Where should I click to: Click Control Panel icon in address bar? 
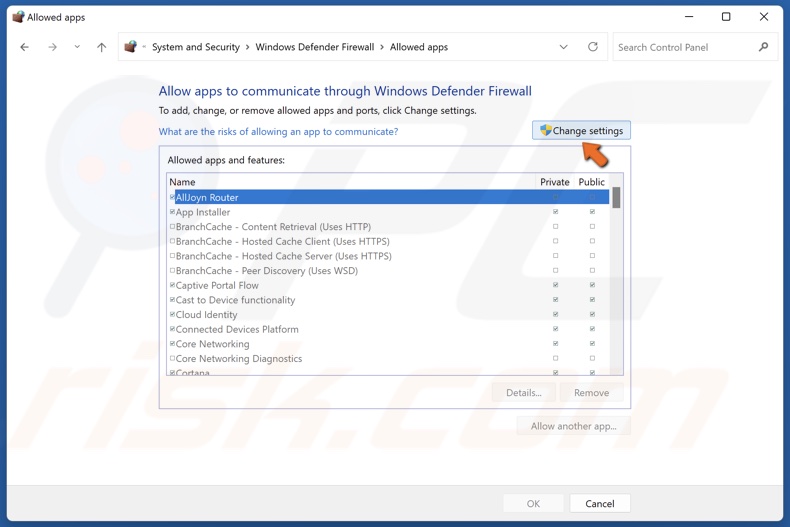[130, 47]
